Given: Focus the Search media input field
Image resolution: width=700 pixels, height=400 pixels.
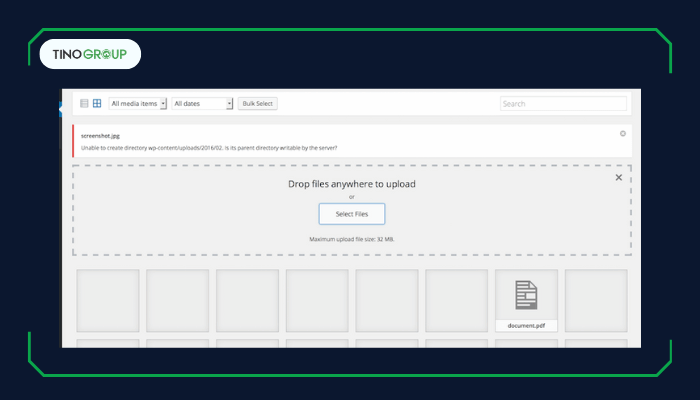Looking at the screenshot, I should click(x=563, y=103).
